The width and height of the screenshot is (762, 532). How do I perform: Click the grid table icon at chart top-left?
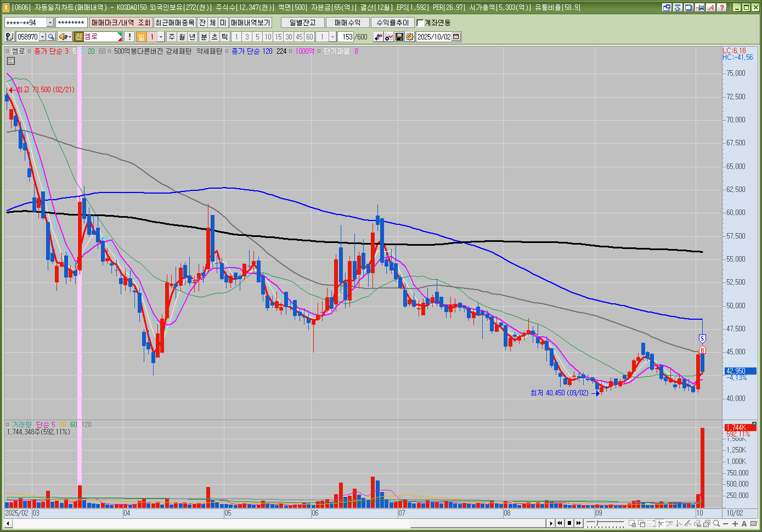tap(10, 61)
